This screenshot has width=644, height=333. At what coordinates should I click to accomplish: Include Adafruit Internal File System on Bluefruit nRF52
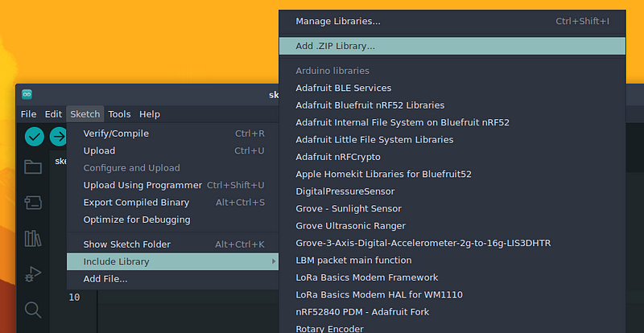[x=452, y=122]
